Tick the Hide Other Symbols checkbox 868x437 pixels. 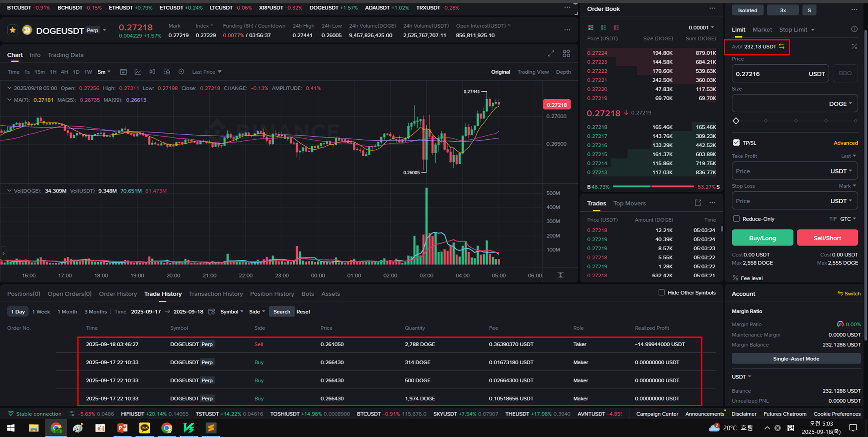pos(662,292)
